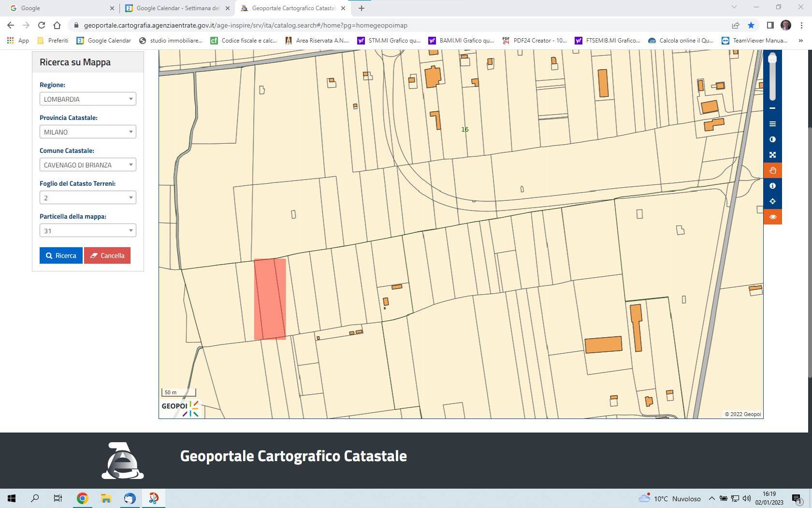Expand the Foglio del Catasto Terreni dropdown
Image resolution: width=812 pixels, height=508 pixels.
[x=87, y=198]
